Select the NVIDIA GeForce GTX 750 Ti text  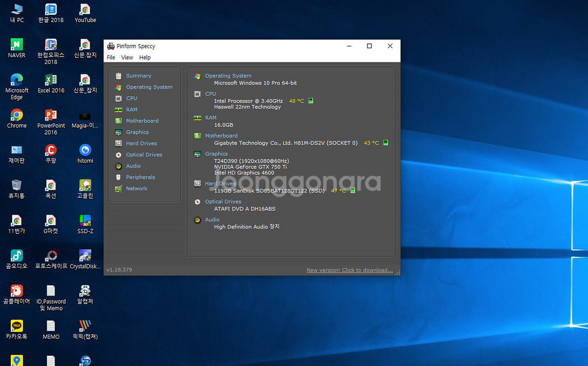click(x=250, y=167)
